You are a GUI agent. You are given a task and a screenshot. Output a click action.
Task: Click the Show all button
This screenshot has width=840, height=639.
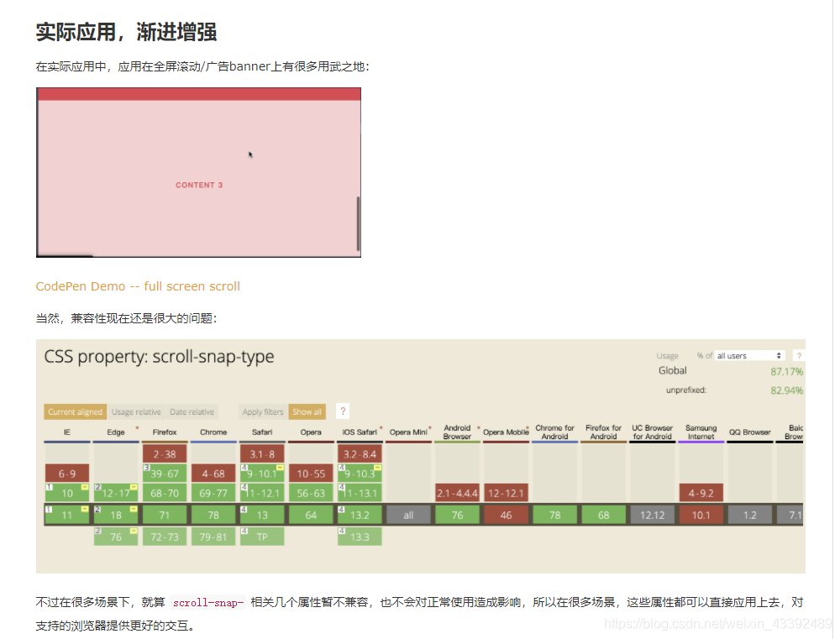coord(308,411)
